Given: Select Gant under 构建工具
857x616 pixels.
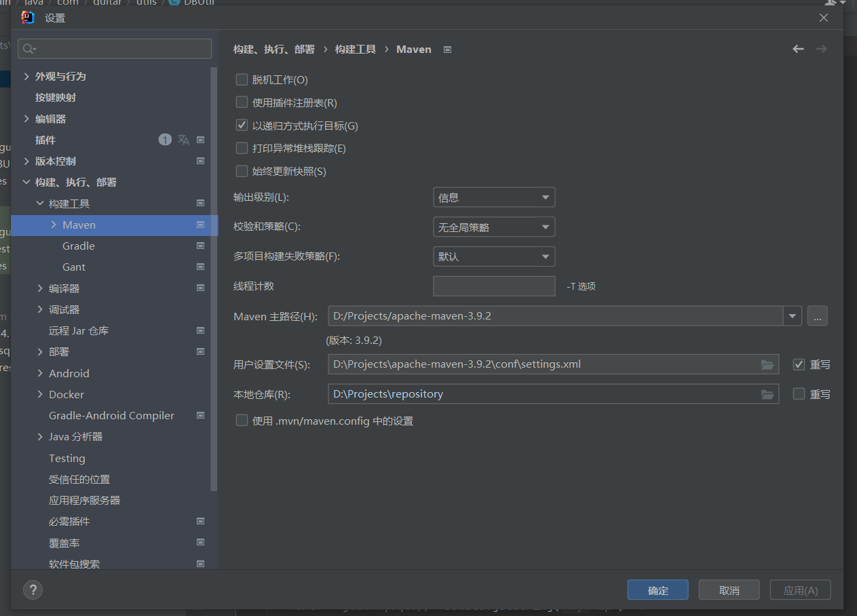Looking at the screenshot, I should coord(74,267).
